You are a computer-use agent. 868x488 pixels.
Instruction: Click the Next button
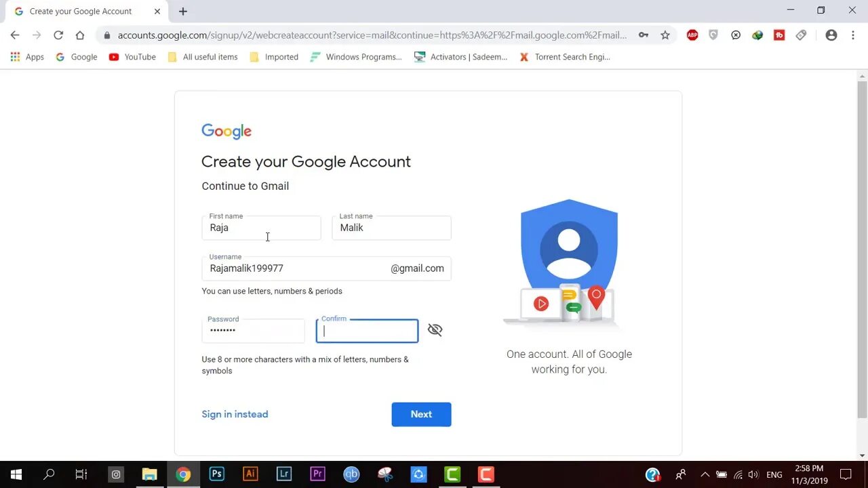point(421,414)
